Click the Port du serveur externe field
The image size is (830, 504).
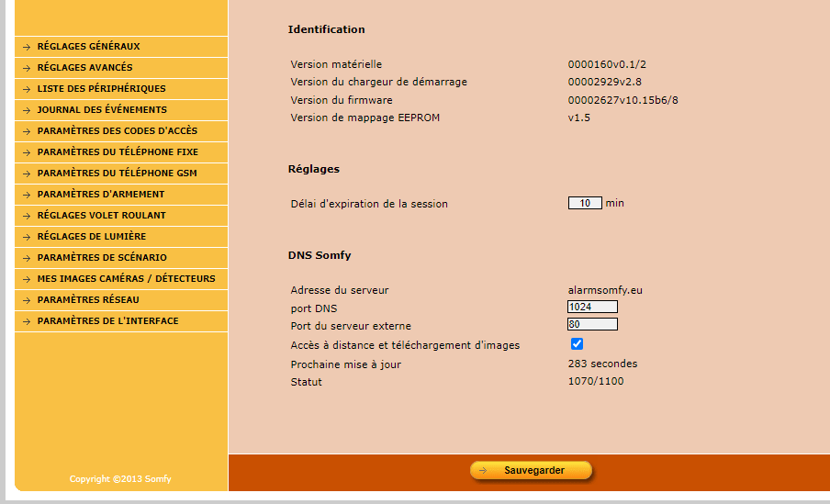(592, 324)
